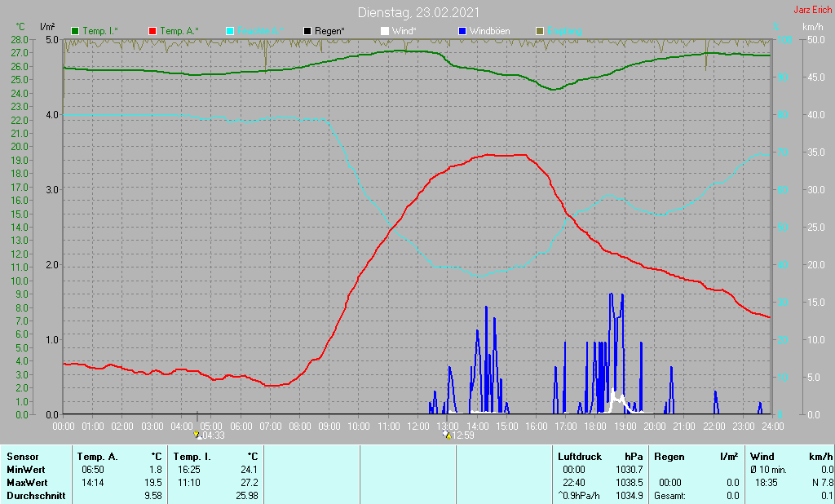Click the Jarz Erich author label
Image resolution: width=835 pixels, height=504 pixels.
[x=813, y=10]
